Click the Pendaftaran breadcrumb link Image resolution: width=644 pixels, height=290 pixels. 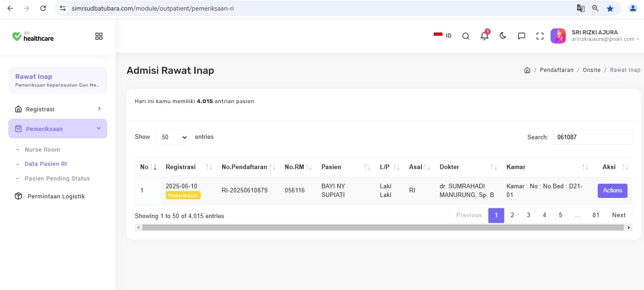557,70
